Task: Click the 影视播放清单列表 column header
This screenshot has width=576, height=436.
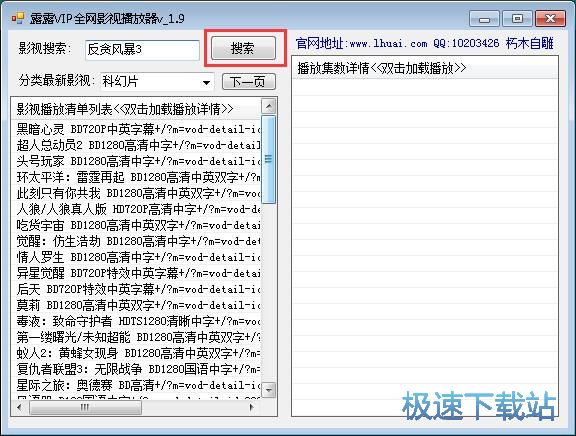Action: pyautogui.click(x=136, y=109)
